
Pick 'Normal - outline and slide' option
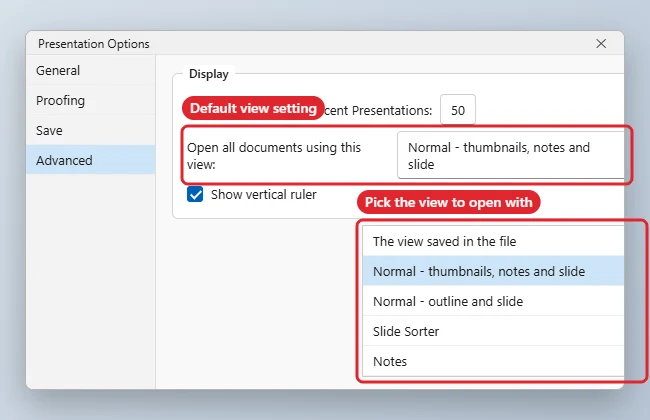point(493,301)
